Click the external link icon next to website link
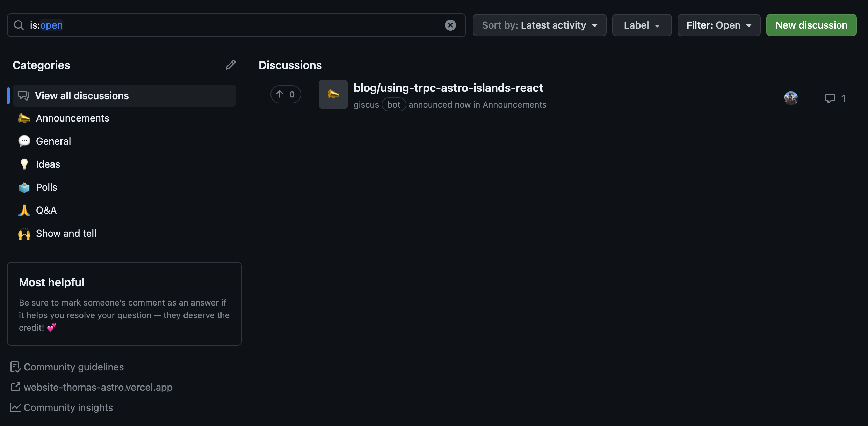Screen dimensions: 868x426 15,387
